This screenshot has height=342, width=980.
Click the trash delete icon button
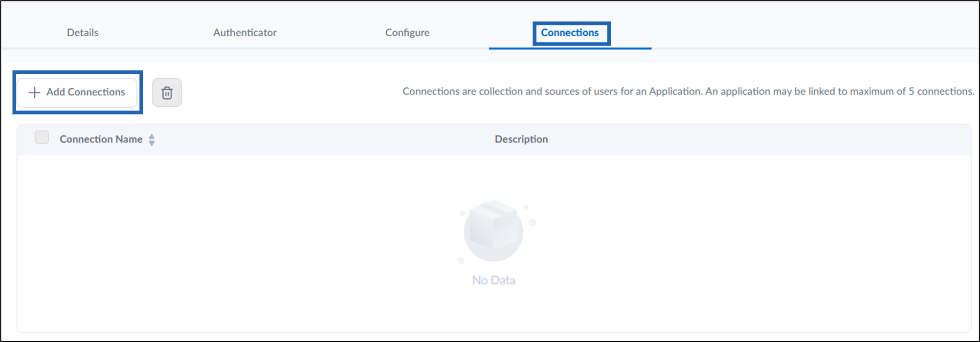click(x=167, y=92)
